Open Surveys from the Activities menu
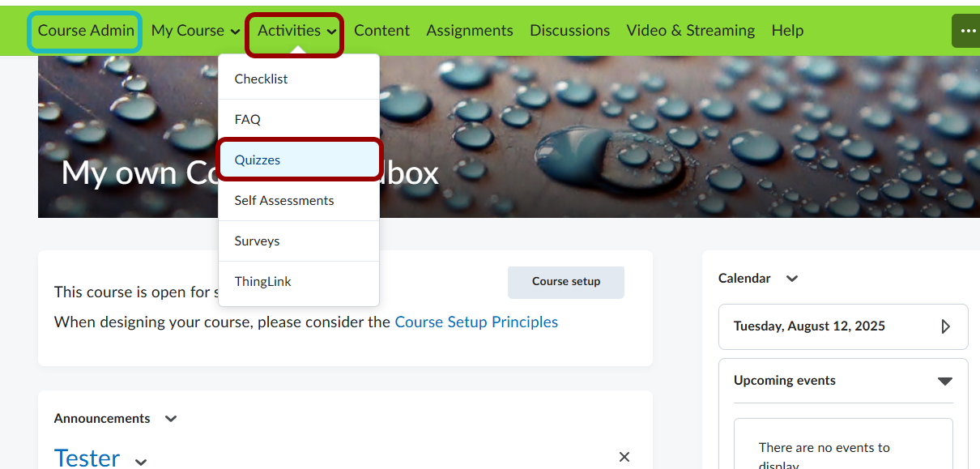 (x=257, y=241)
